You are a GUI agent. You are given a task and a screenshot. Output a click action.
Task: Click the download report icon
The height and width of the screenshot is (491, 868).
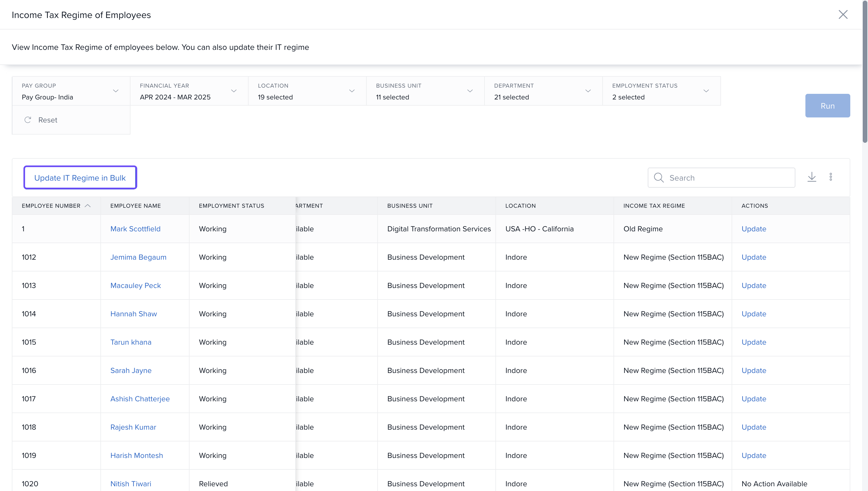coord(812,177)
